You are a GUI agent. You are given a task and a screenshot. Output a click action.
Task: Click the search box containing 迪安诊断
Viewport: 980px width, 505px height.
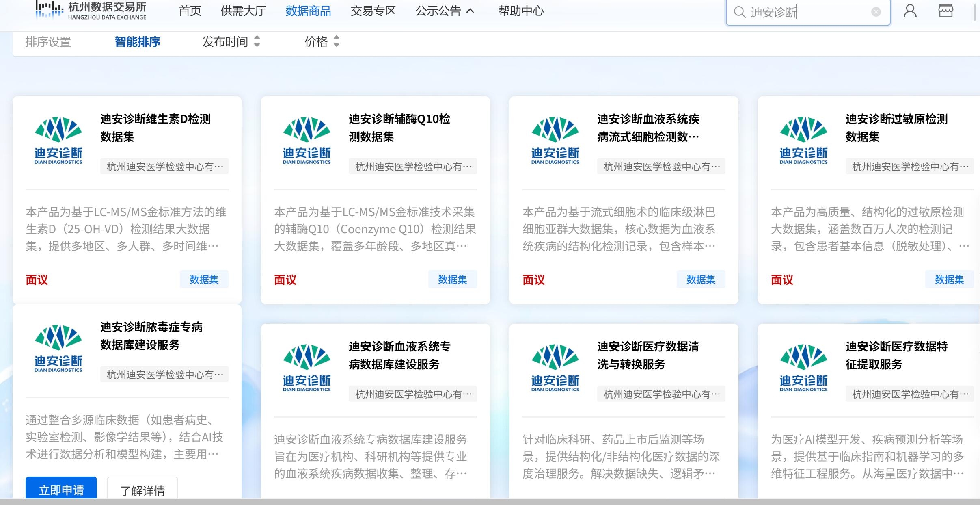pos(808,12)
